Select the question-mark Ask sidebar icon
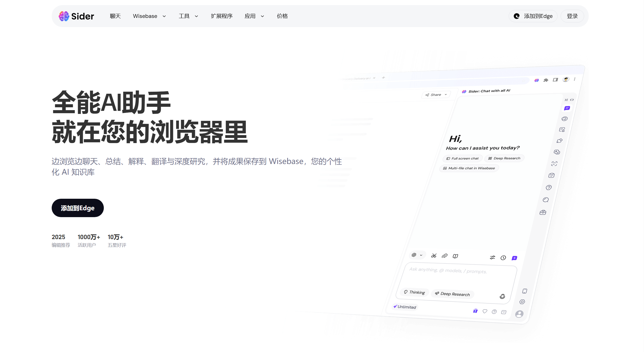This screenshot has width=644, height=352. (x=549, y=187)
